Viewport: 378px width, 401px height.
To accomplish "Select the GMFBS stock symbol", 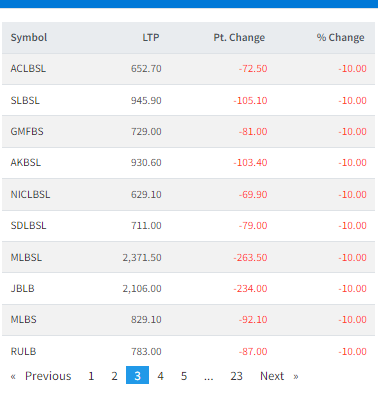I will point(27,131).
